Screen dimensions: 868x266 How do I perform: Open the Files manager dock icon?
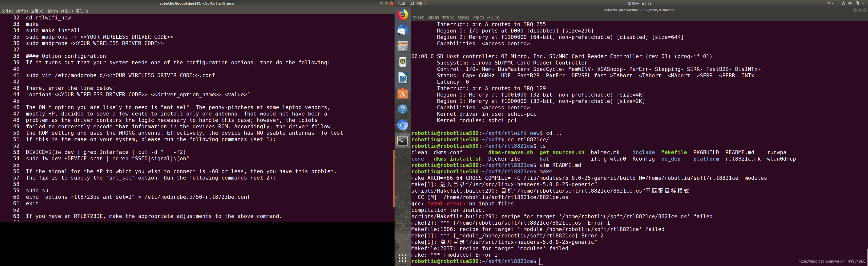point(403,46)
